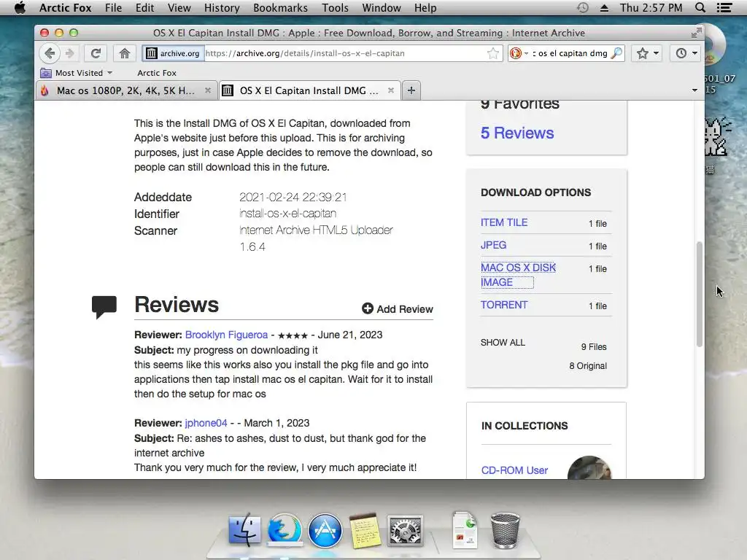Open the Arctic Fox application menu

click(65, 8)
